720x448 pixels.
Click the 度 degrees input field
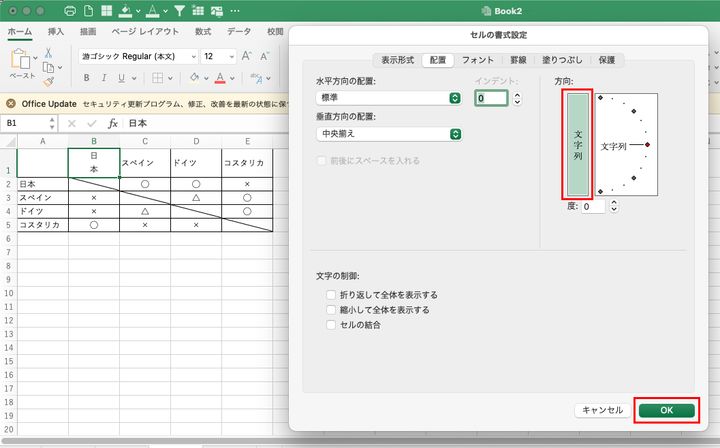pos(591,207)
